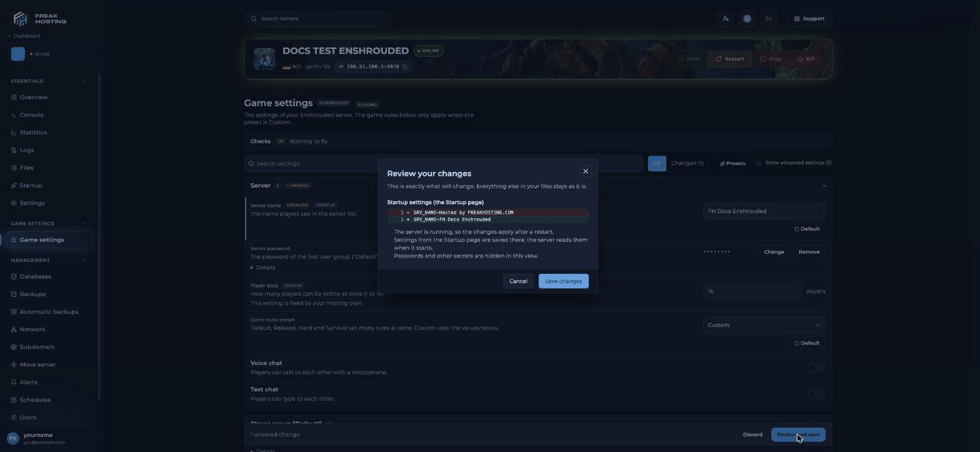
Task: Open the Move server icon in sidebar
Action: (x=14, y=364)
